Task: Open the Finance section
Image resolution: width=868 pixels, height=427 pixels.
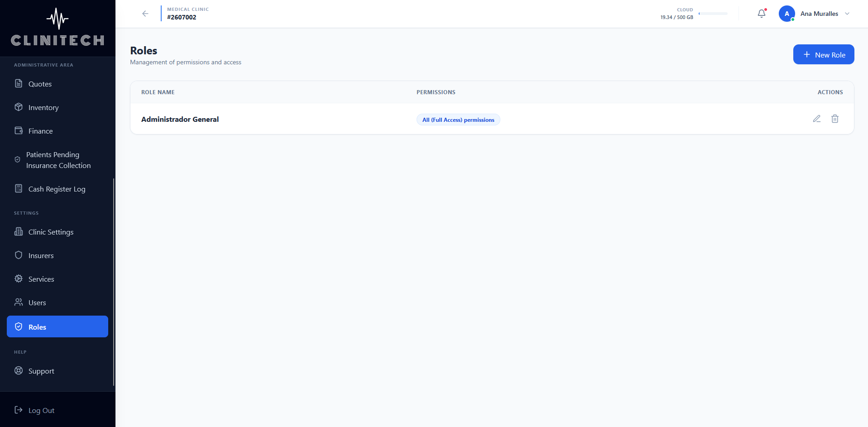Action: pos(58,131)
